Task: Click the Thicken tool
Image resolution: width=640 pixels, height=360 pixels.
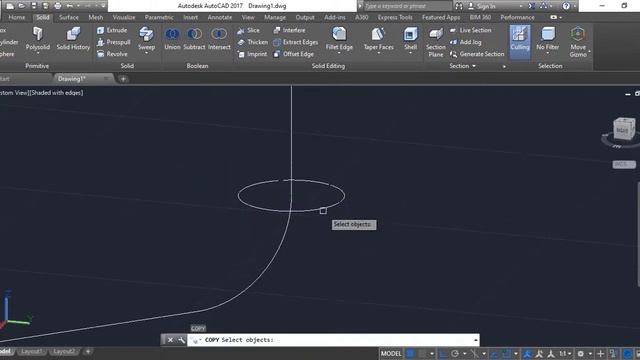Action: tap(253, 42)
